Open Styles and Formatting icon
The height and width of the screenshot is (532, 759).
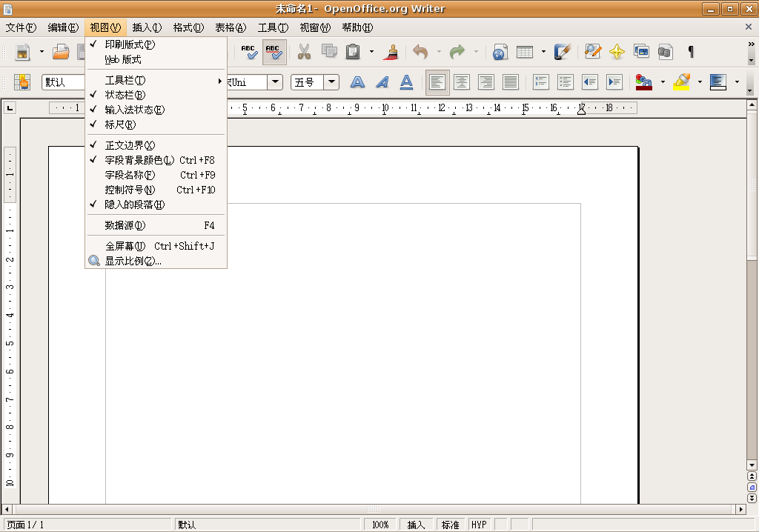coord(22,82)
